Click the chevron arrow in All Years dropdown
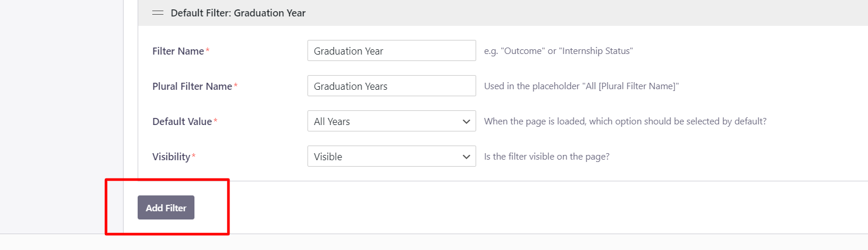868x250 pixels. pyautogui.click(x=466, y=121)
